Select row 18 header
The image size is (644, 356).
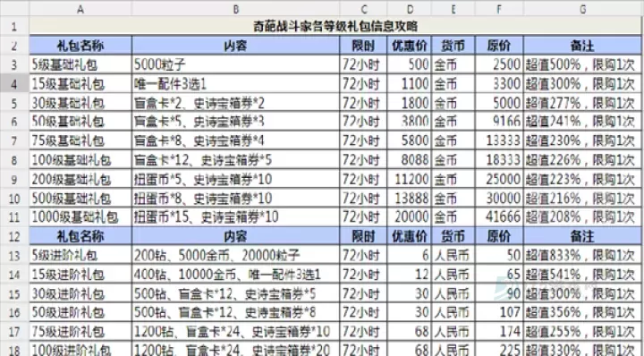[14, 350]
